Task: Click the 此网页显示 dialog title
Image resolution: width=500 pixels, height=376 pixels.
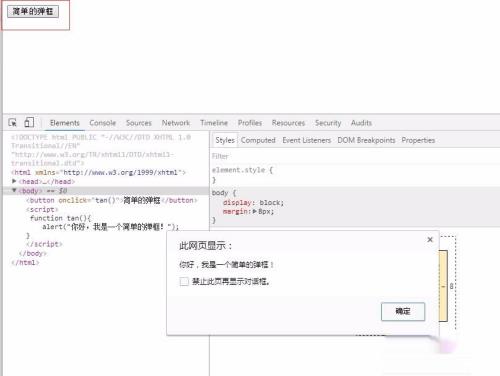Action: pos(205,246)
